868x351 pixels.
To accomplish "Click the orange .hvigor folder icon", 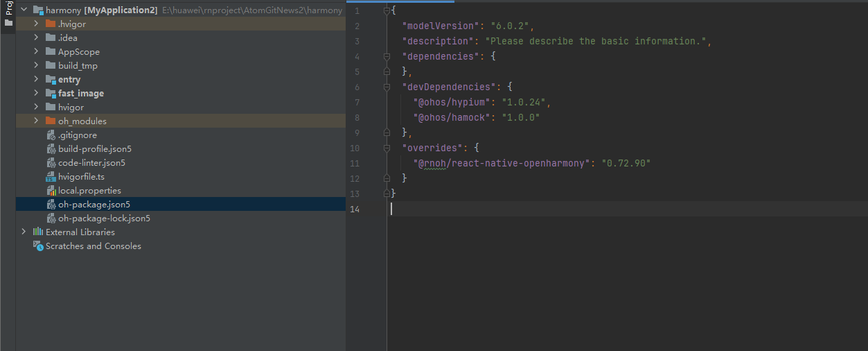I will tap(51, 24).
